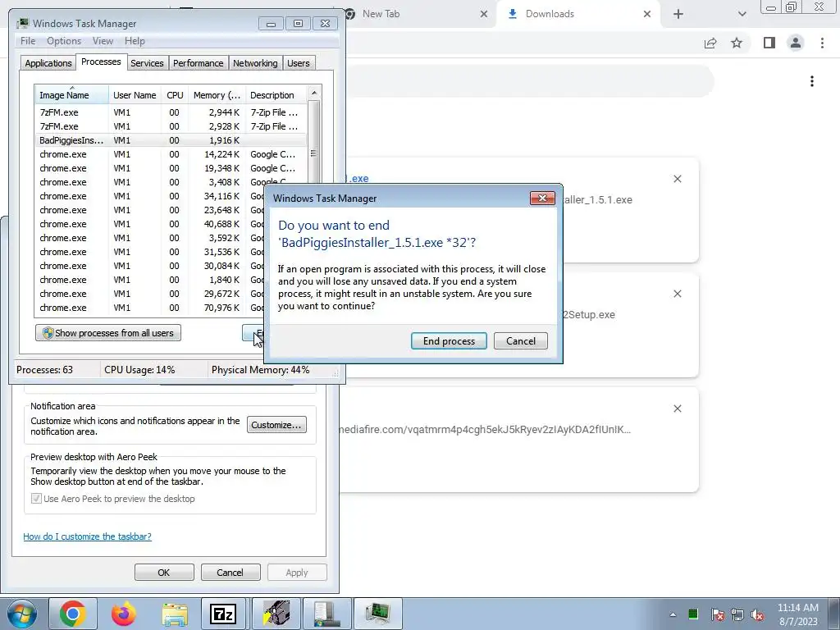Click the green CPU meter tray icon
Viewport: 840px width, 630px height.
coord(692,614)
